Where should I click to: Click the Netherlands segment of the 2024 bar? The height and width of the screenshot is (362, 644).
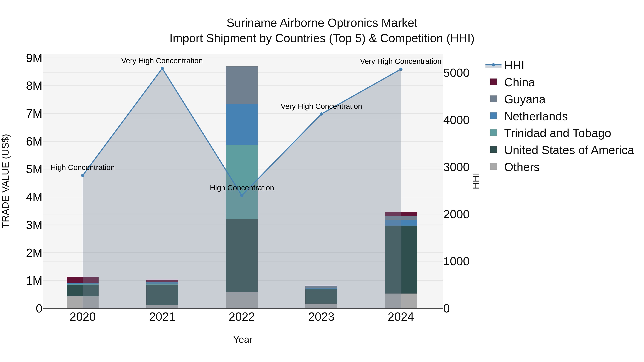[401, 223]
